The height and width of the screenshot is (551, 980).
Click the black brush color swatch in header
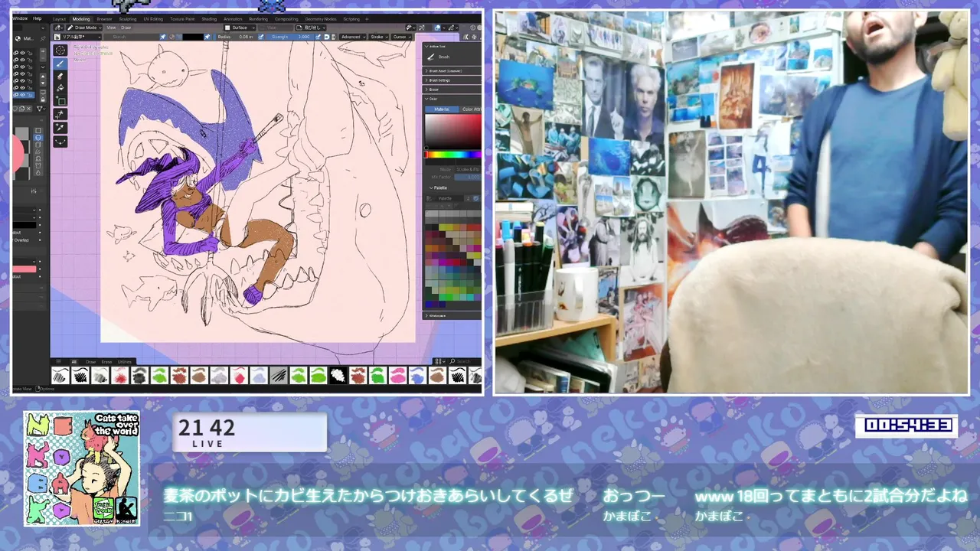(193, 37)
